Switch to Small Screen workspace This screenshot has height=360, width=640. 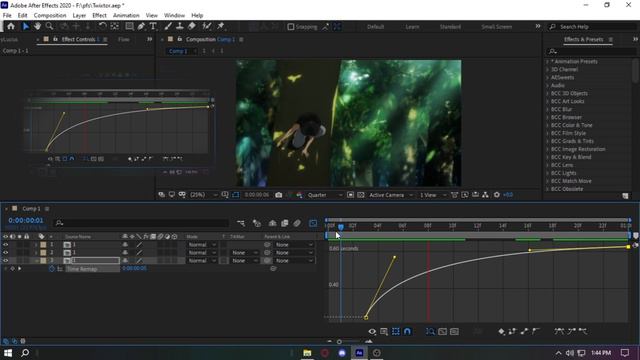(x=496, y=27)
